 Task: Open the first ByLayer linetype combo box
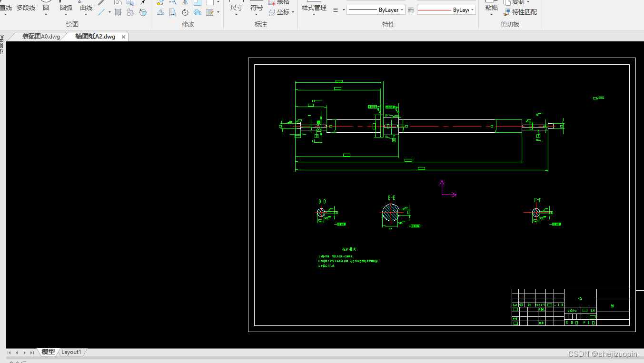376,10
